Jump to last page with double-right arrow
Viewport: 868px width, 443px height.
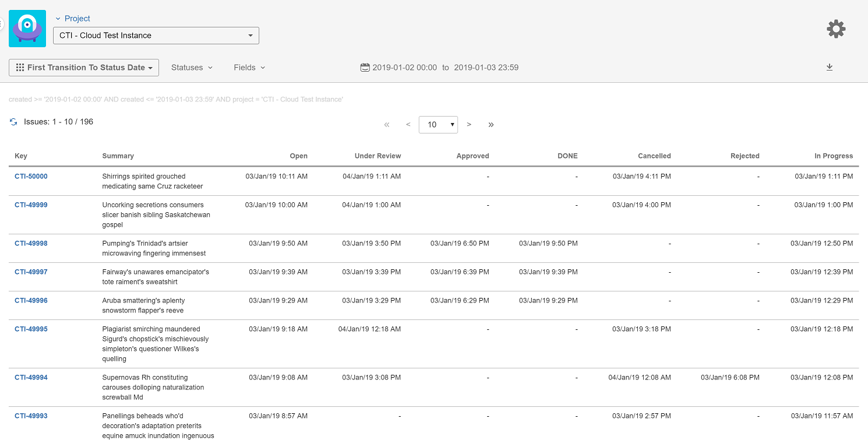click(491, 124)
